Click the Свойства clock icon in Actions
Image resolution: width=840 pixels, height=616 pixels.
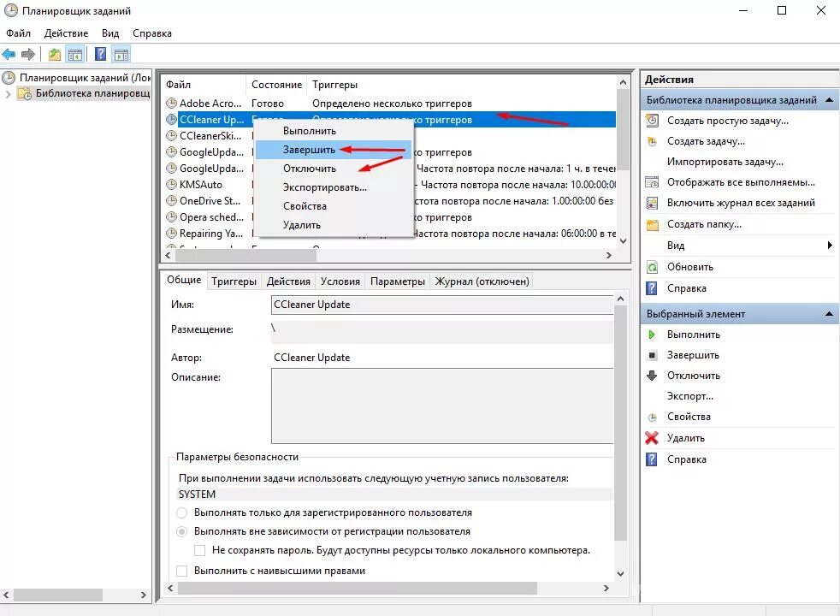[652, 418]
